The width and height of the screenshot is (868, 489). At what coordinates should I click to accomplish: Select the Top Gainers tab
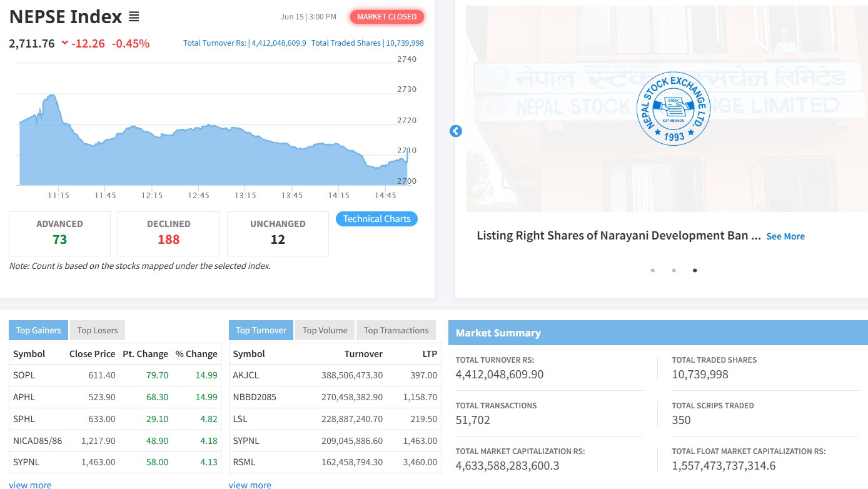click(38, 330)
